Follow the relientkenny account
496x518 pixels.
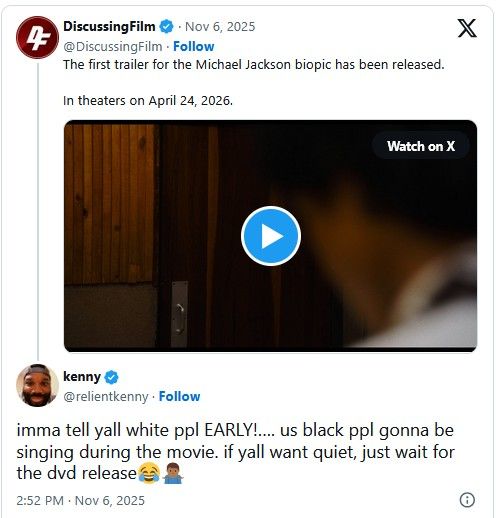[179, 396]
